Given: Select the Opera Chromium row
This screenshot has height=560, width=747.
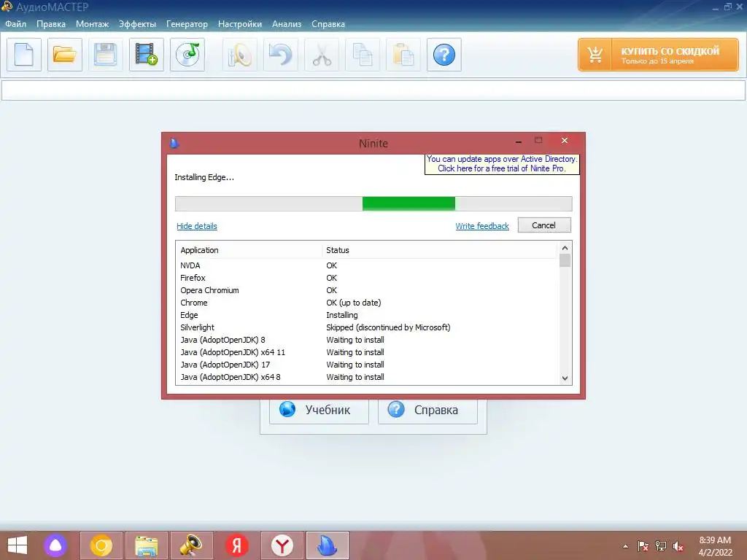Looking at the screenshot, I should [x=368, y=290].
